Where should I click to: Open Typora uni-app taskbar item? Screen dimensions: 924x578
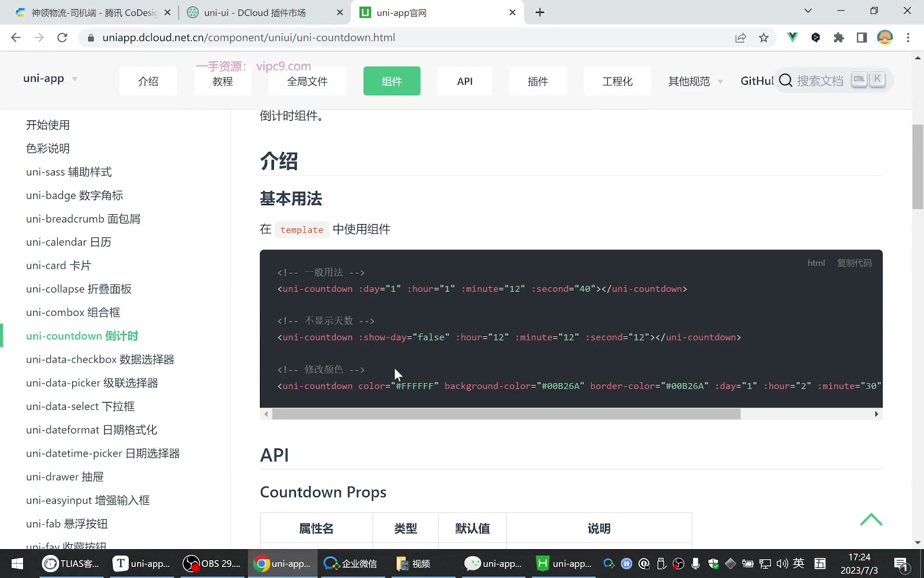(141, 564)
